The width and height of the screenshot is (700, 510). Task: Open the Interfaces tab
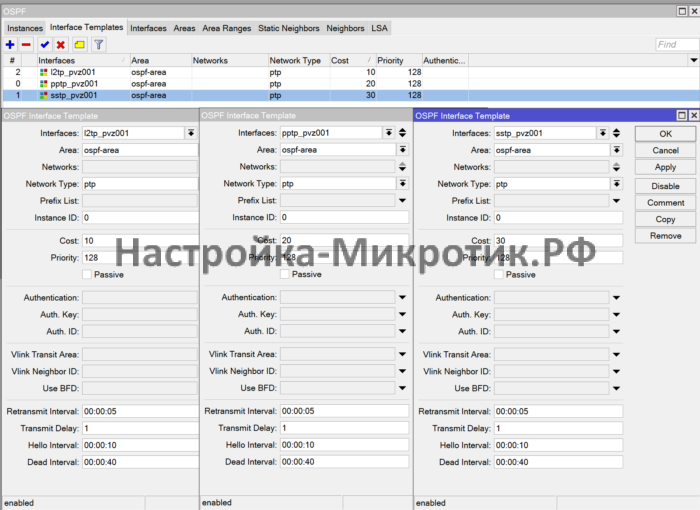point(148,28)
